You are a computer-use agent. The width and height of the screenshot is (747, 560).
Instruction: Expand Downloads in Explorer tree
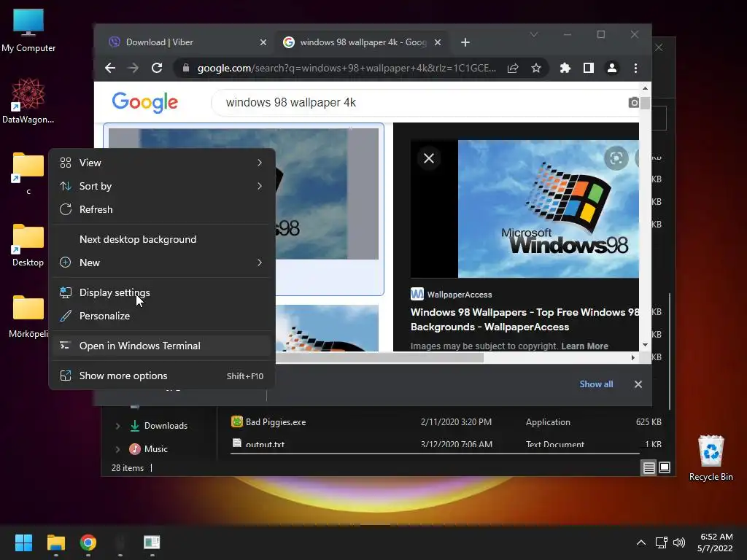point(117,426)
